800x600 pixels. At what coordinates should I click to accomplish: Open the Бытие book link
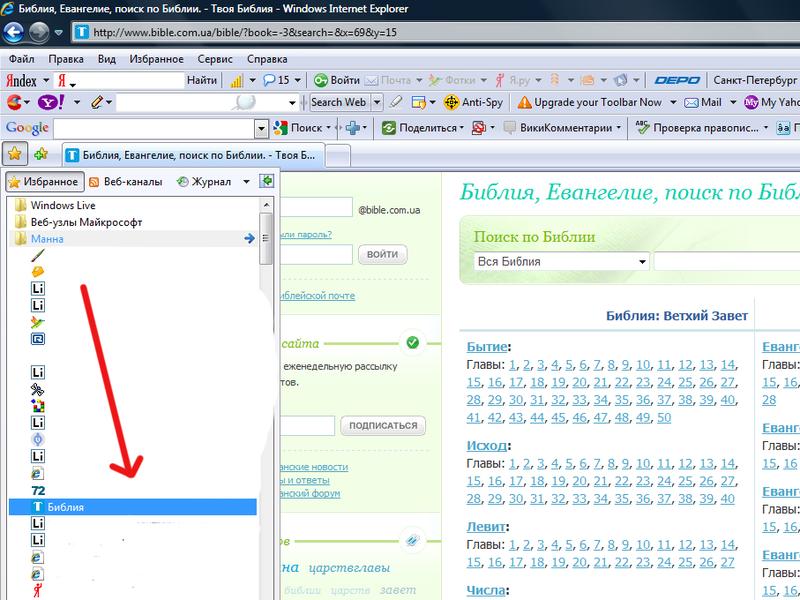[488, 346]
